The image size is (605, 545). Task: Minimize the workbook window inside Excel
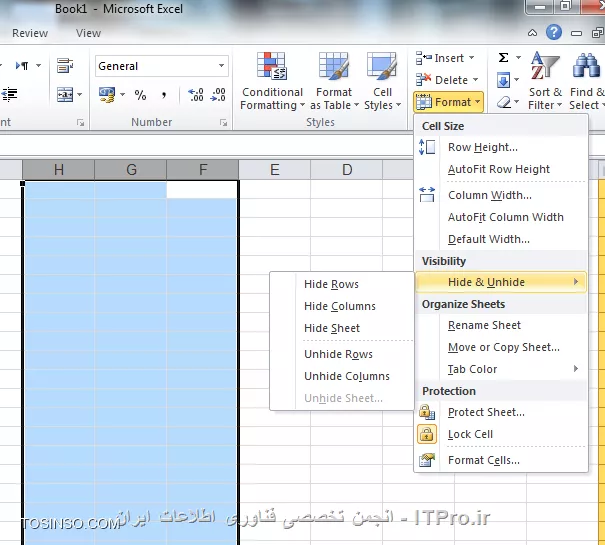pyautogui.click(x=576, y=33)
